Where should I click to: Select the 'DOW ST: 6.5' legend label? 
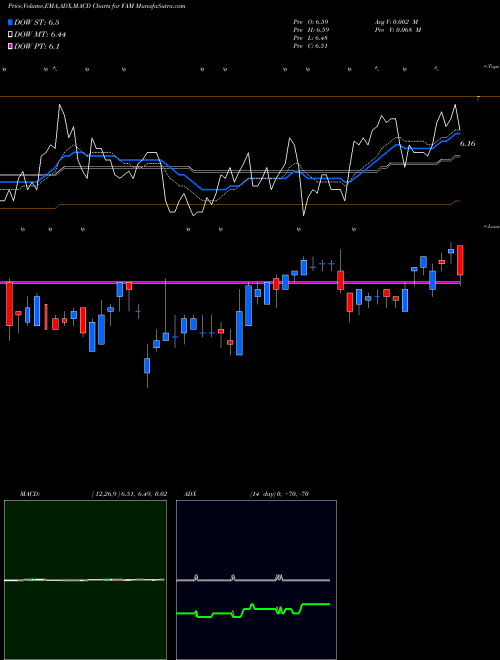[39, 22]
